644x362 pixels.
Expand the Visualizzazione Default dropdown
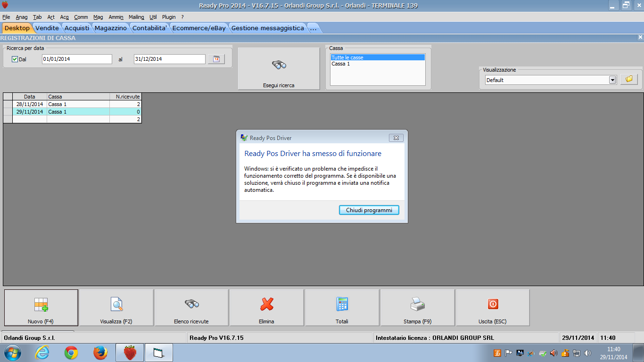(x=612, y=80)
